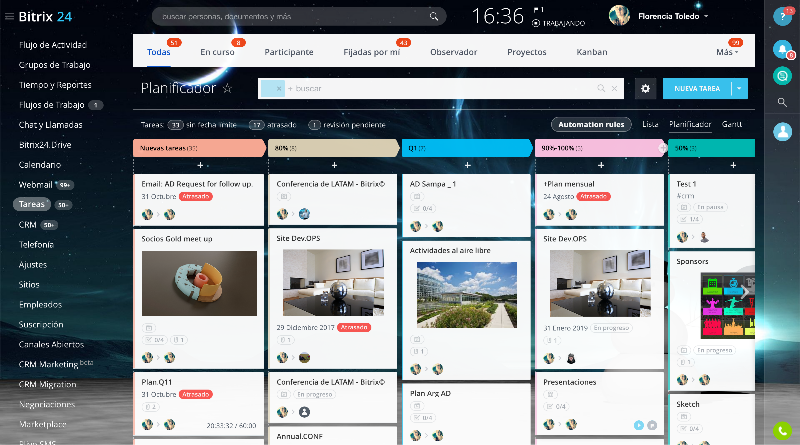Remove the blue filter chip

click(279, 88)
